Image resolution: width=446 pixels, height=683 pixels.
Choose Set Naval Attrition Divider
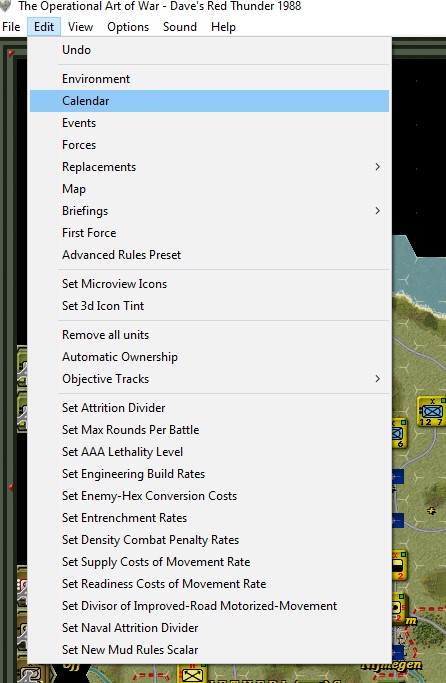(x=209, y=628)
